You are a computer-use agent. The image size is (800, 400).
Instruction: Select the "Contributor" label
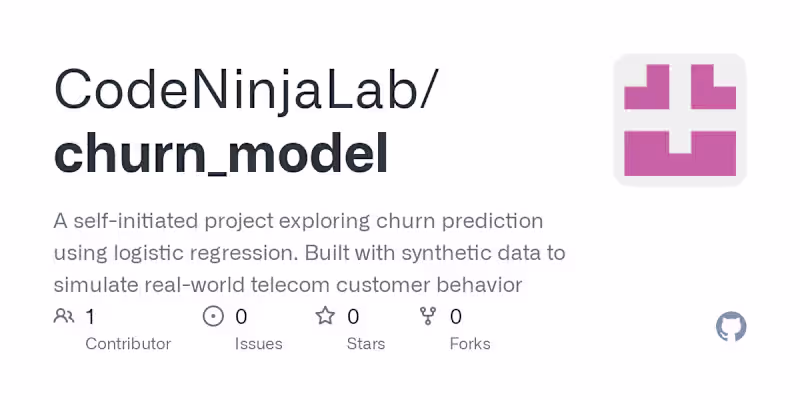[x=128, y=344]
